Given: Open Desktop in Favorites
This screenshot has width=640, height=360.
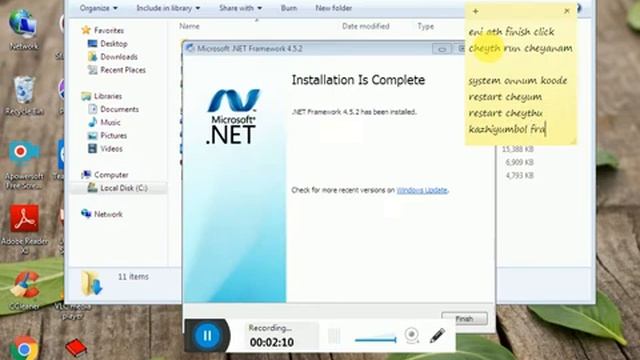Looking at the screenshot, I should click(x=114, y=44).
